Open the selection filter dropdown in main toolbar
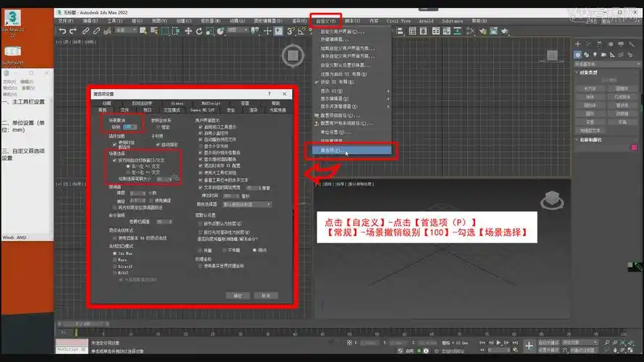 click(x=126, y=30)
